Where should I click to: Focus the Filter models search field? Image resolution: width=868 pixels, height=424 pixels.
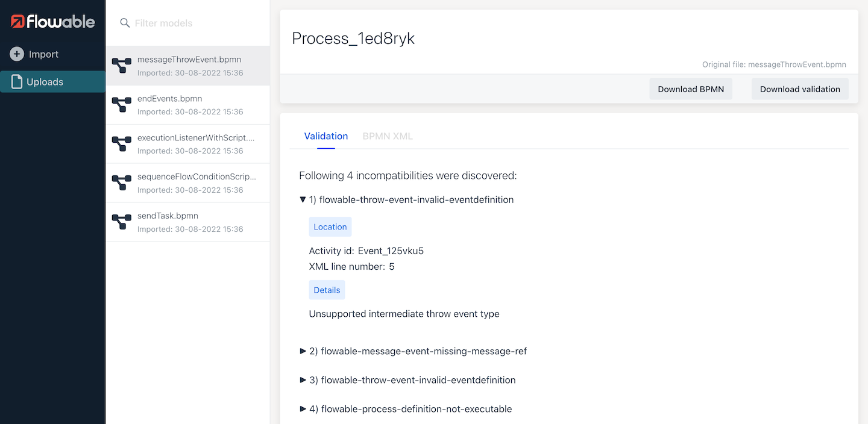pyautogui.click(x=193, y=23)
